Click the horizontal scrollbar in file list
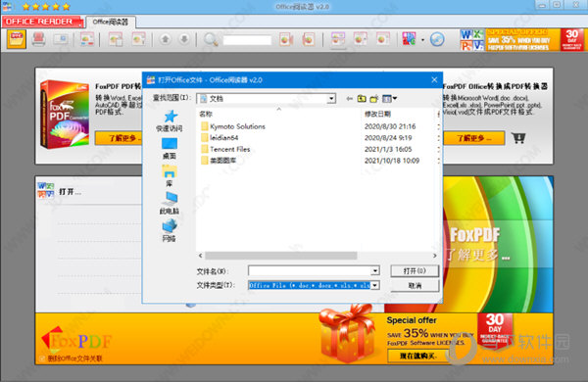This screenshot has width=588, height=382. coord(281,256)
